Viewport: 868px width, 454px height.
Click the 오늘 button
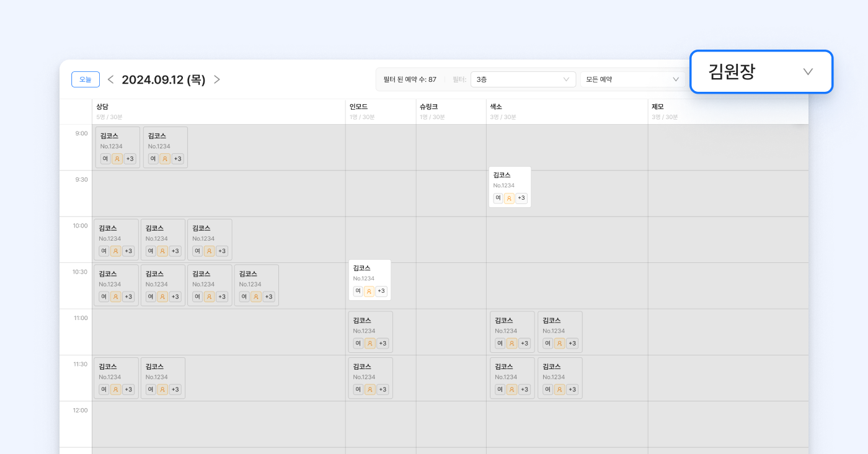click(x=86, y=79)
